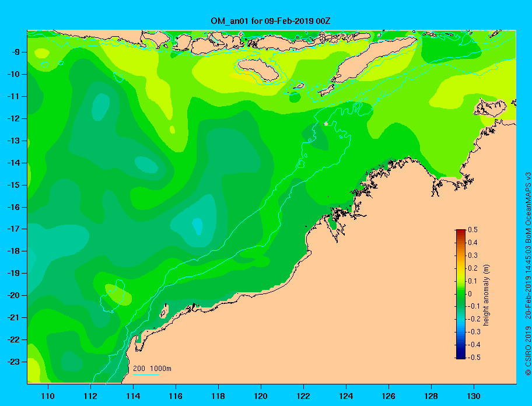Click the "124" longitude axis label
The image size is (532, 406).
point(346,396)
